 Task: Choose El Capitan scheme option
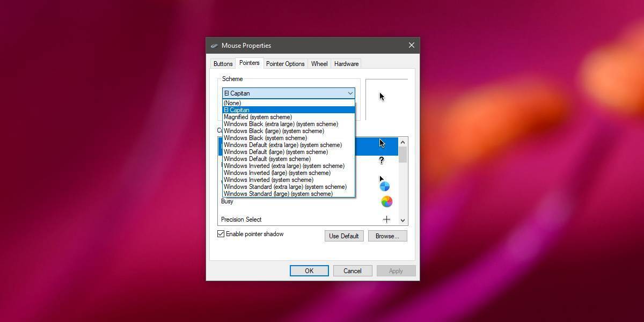coord(289,110)
